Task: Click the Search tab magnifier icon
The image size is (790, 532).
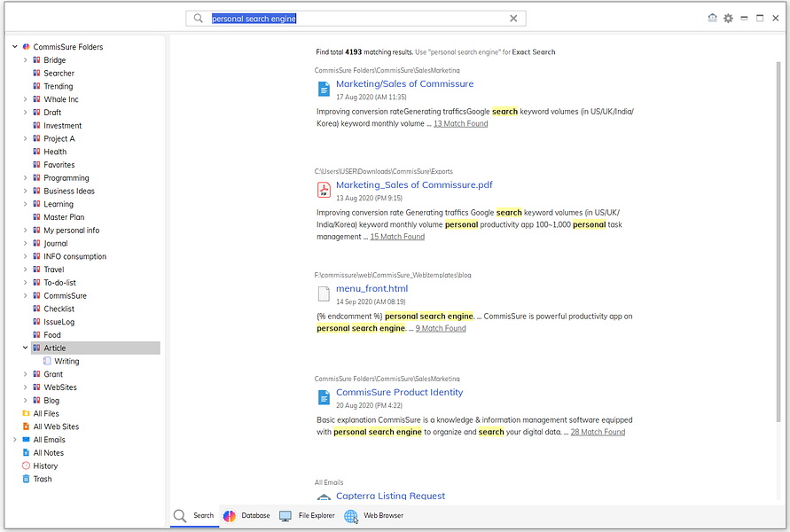Action: pos(180,515)
